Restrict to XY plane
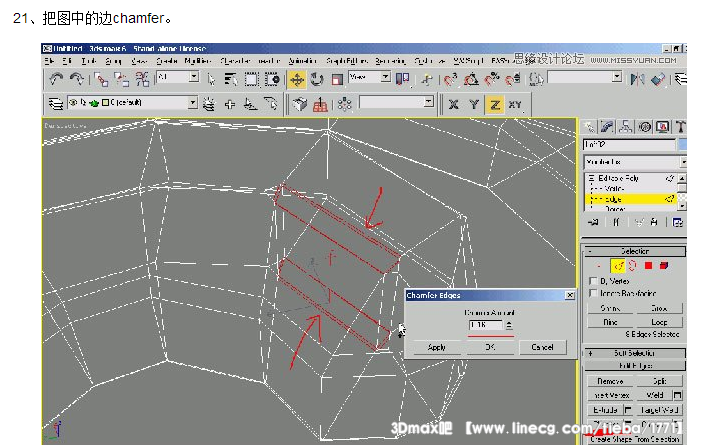This screenshot has height=445, width=712. coord(515,104)
